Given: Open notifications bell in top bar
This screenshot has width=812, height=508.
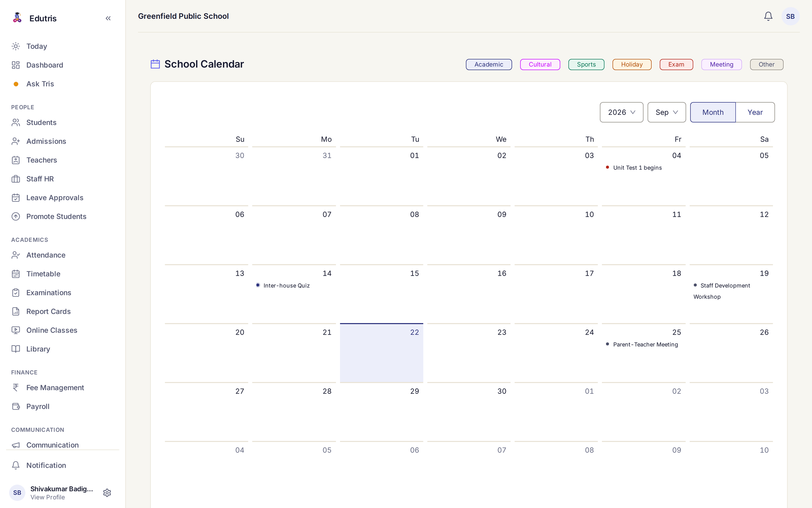Looking at the screenshot, I should [768, 16].
